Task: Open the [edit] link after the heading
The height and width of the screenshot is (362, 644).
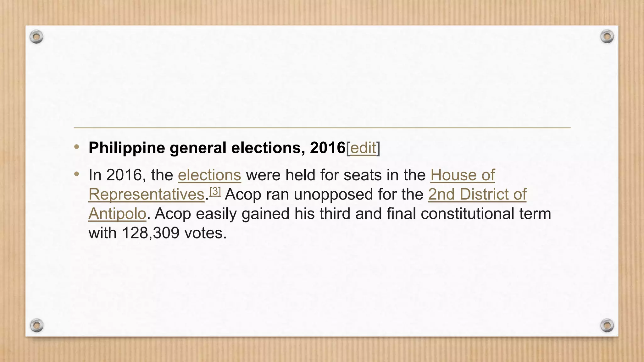Action: pyautogui.click(x=363, y=148)
